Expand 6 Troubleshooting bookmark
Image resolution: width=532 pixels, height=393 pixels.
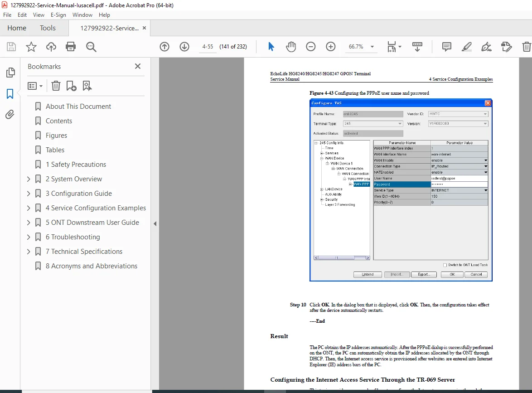[x=29, y=237]
